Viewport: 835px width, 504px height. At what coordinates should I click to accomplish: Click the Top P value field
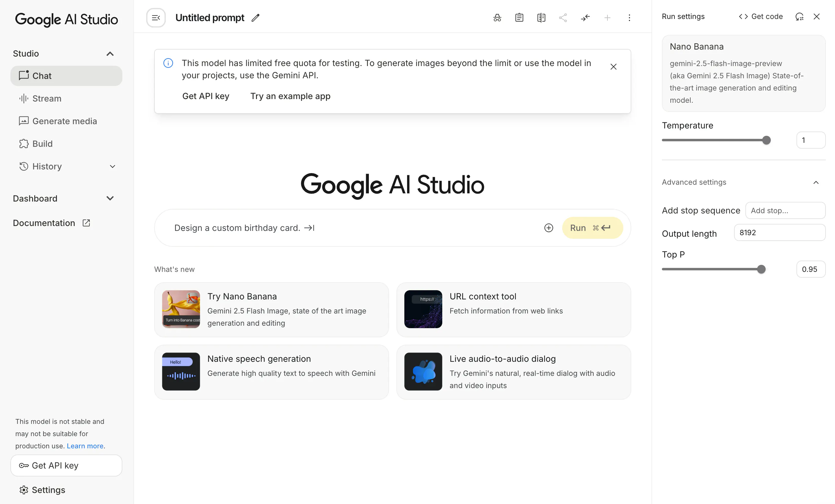tap(811, 269)
